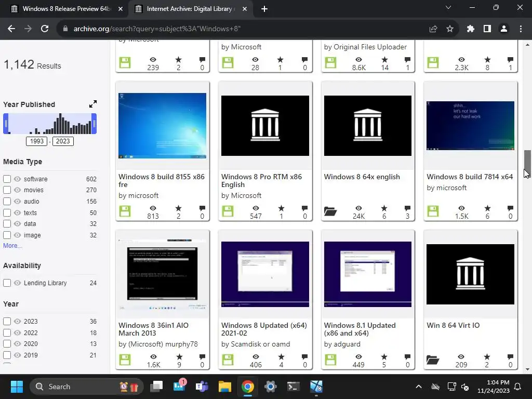Screen dimensions: 532x399
Task: Open Windows 8 build 8155 x86 fre title
Action: [x=162, y=180]
